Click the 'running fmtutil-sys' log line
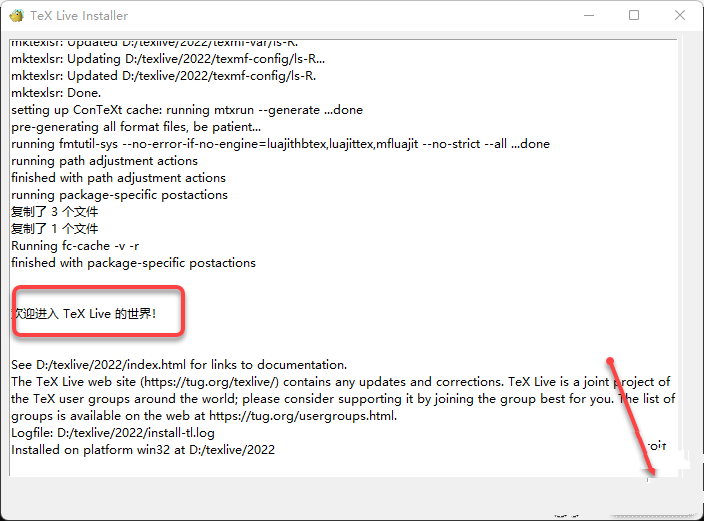 pyautogui.click(x=280, y=144)
